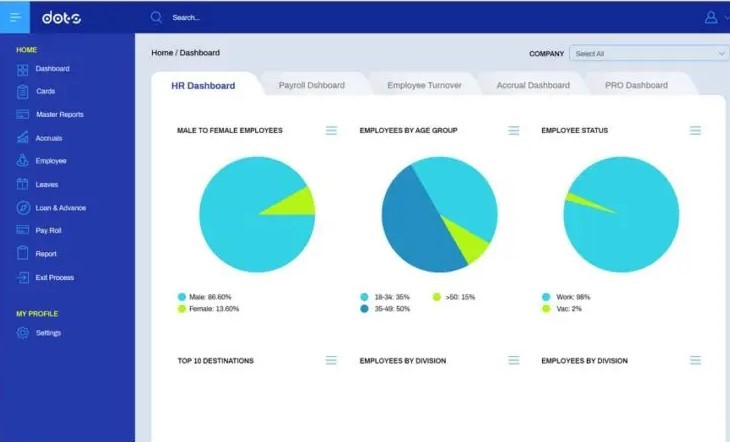
Task: Click the Cards clipboard icon
Action: coord(22,92)
